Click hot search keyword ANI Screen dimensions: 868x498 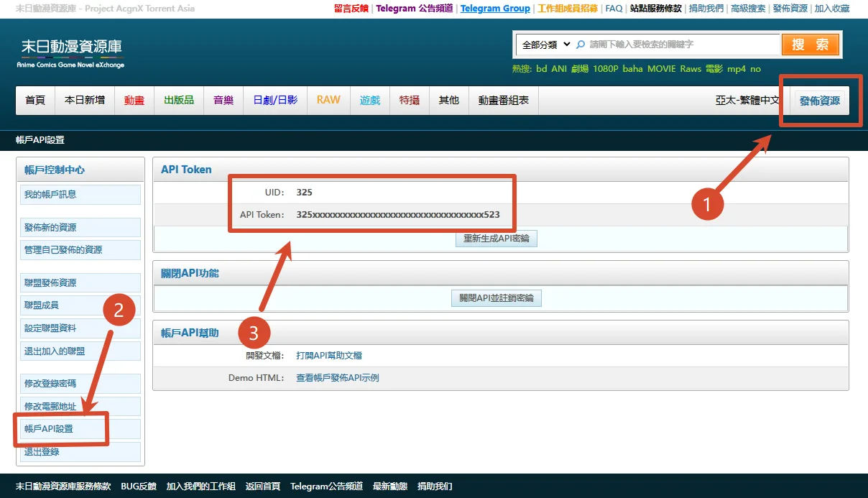coord(559,69)
